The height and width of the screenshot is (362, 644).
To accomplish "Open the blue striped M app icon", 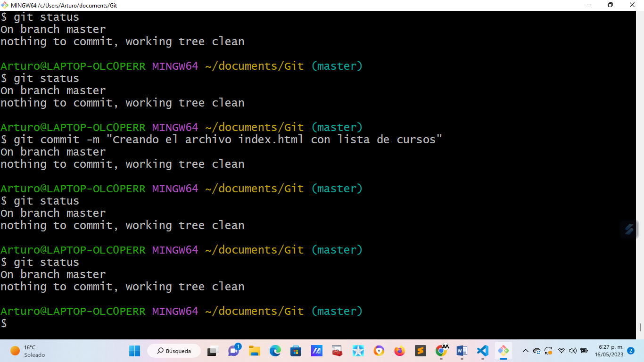I will (x=316, y=351).
